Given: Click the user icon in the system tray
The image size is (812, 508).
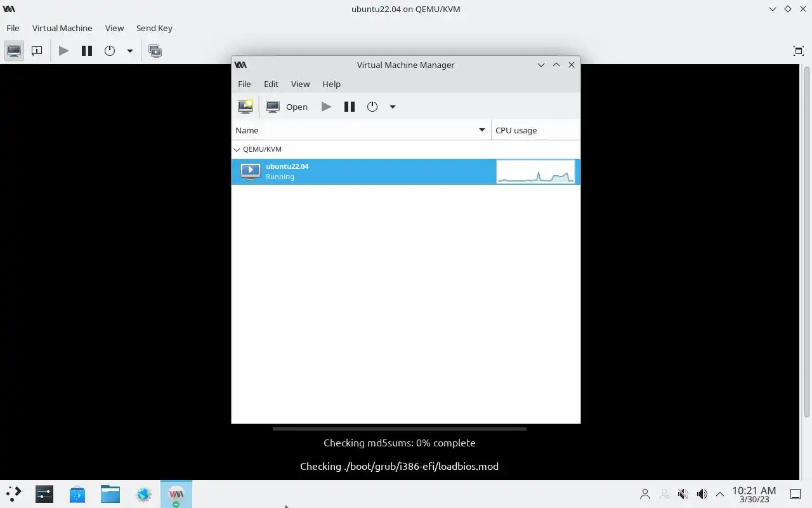Looking at the screenshot, I should [645, 494].
